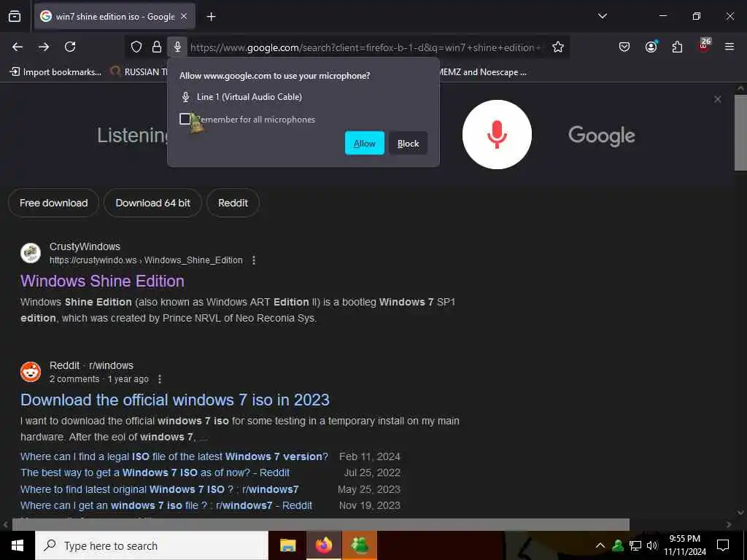This screenshot has width=747, height=560.
Task: Open Where to find latest original Windows 7 ISO
Action: [x=159, y=489]
